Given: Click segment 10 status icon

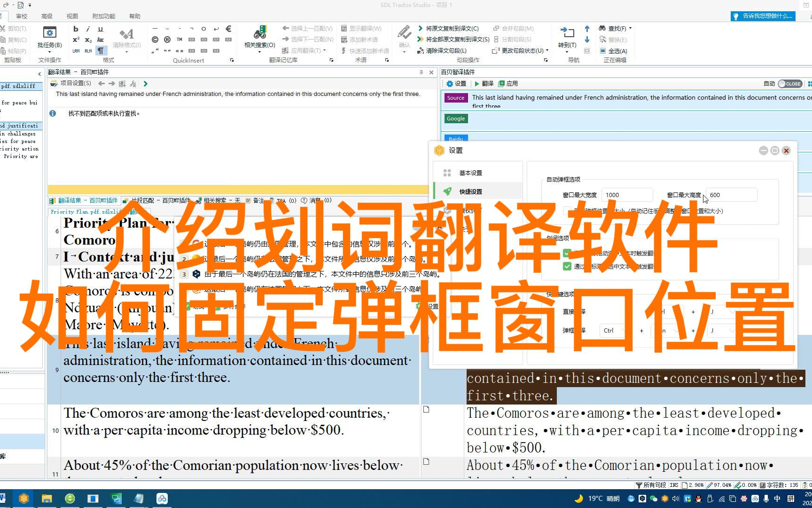Looking at the screenshot, I should pyautogui.click(x=426, y=409).
